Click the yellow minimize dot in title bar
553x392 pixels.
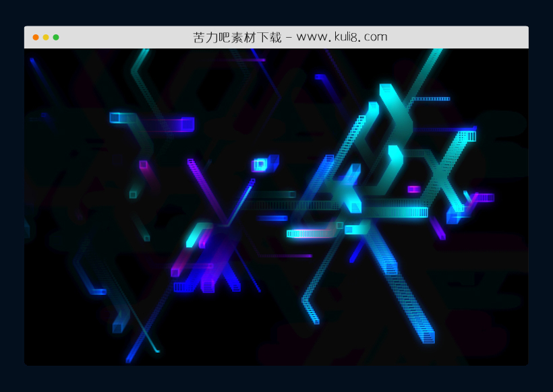pyautogui.click(x=46, y=37)
